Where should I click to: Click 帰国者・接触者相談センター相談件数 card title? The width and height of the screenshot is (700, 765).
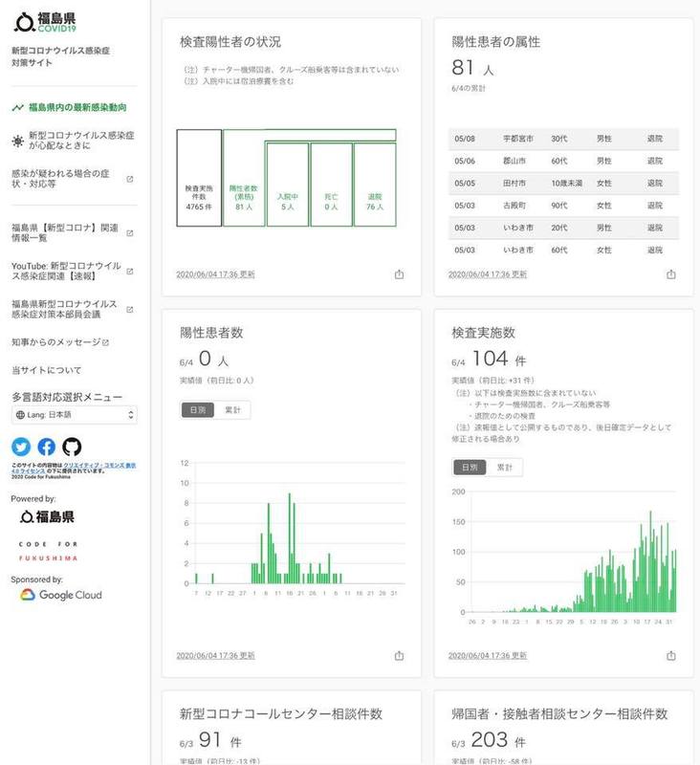pyautogui.click(x=559, y=713)
